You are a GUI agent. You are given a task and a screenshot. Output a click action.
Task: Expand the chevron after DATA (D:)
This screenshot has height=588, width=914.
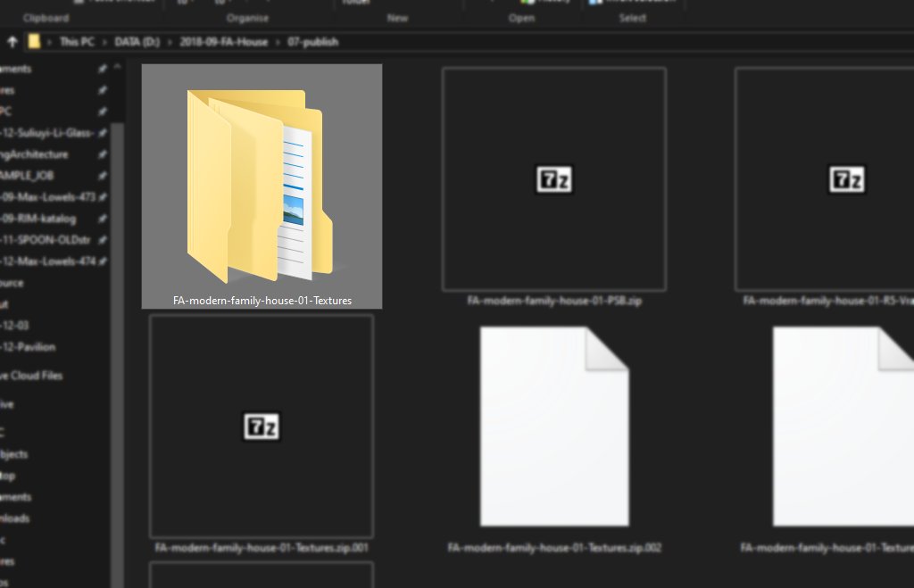point(170,42)
